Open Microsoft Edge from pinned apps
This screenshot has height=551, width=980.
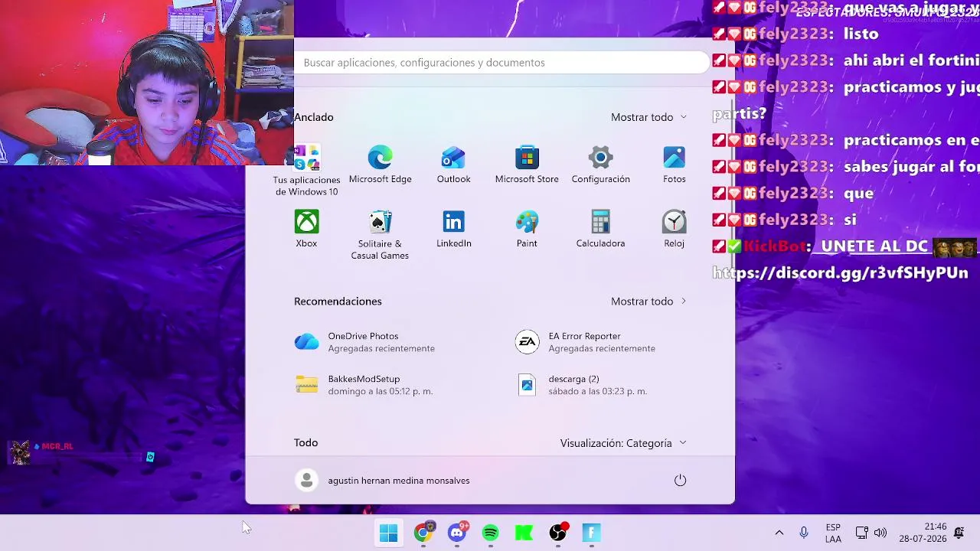pyautogui.click(x=380, y=165)
